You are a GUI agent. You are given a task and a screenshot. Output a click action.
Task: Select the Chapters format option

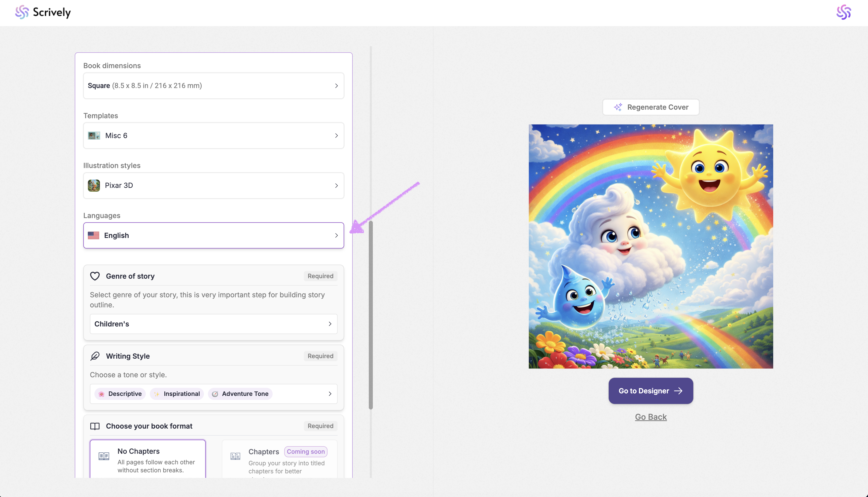point(279,459)
